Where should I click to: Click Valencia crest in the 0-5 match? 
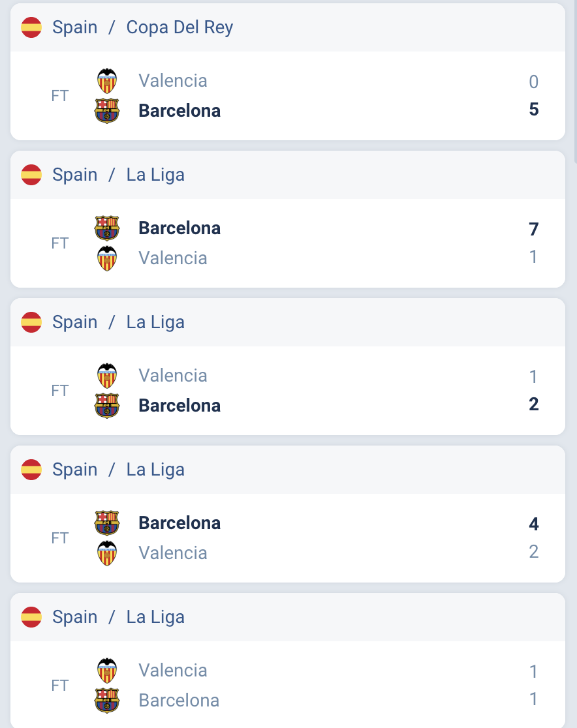(107, 81)
